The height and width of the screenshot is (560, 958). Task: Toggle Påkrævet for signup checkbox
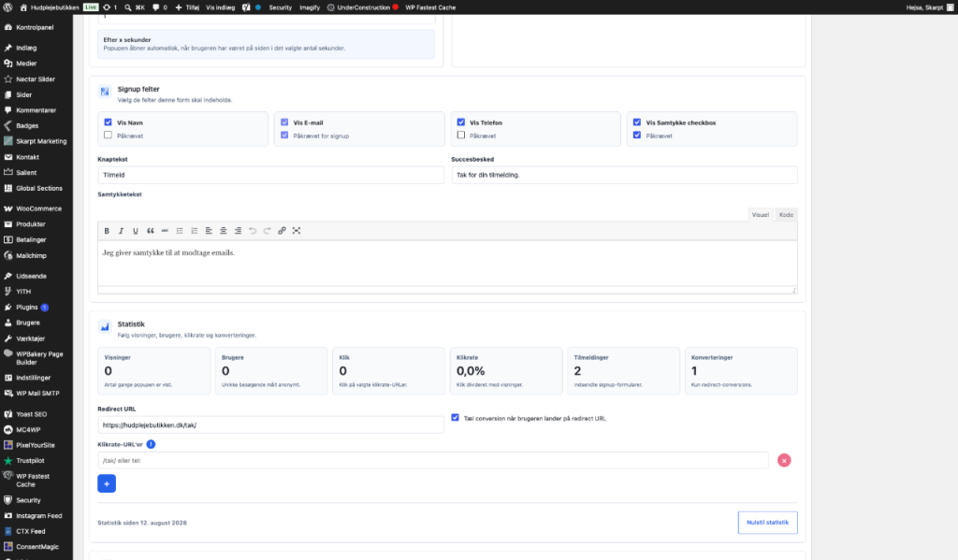click(x=284, y=136)
